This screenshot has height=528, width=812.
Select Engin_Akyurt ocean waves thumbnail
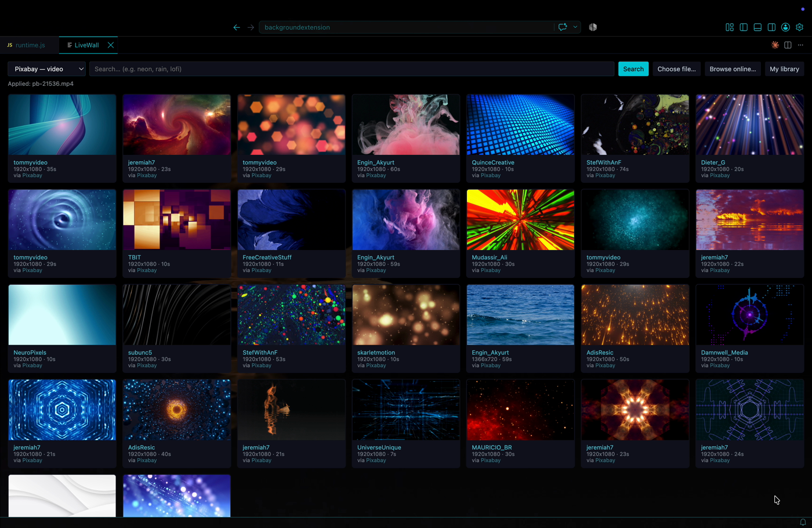[x=520, y=315]
